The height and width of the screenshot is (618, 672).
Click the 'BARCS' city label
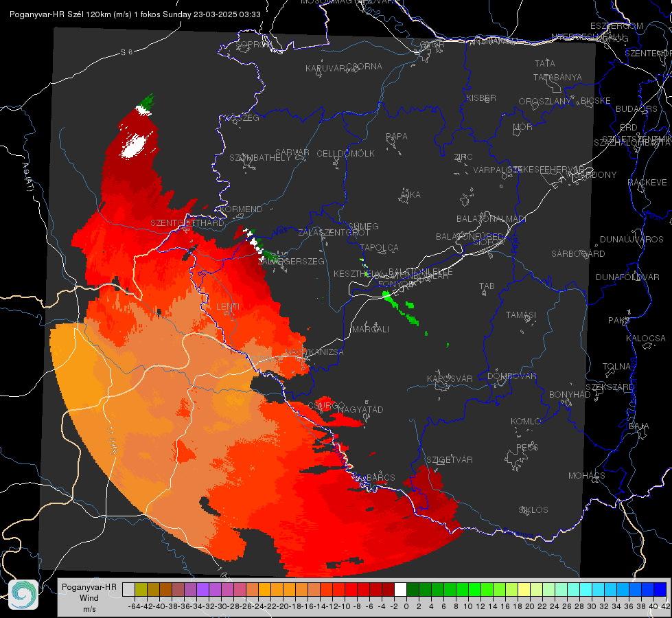380,477
